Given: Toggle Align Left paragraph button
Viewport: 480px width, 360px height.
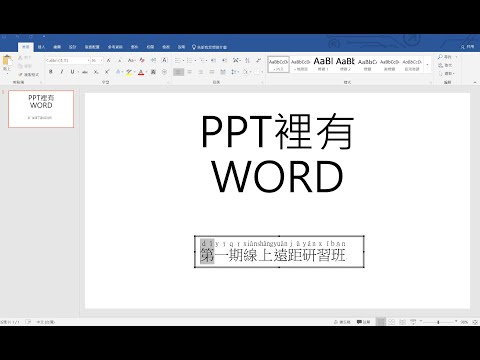Looking at the screenshot, I should click(x=178, y=72).
